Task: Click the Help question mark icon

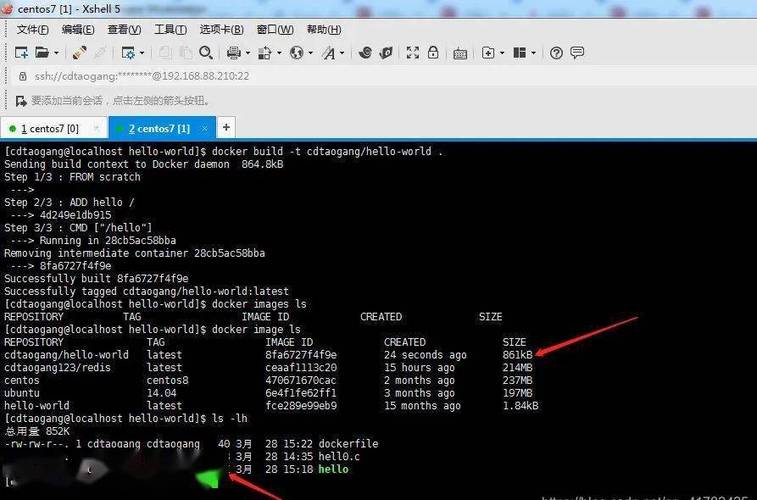Action: 556,53
